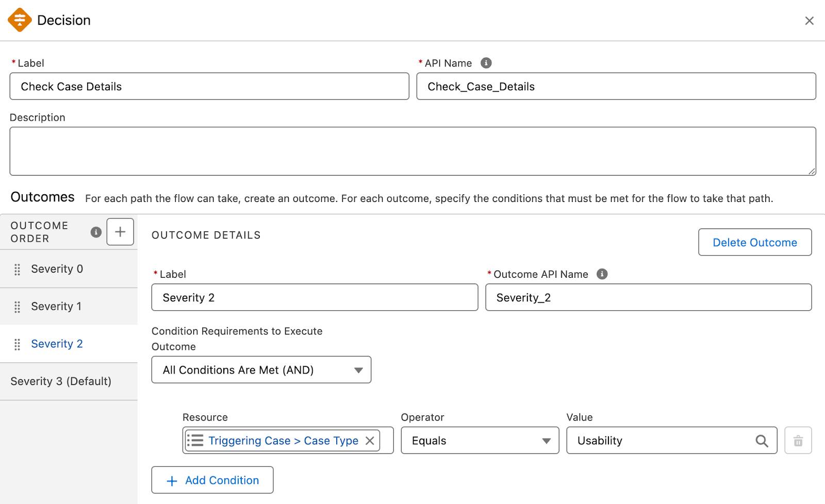Click the Outcome Order info icon
This screenshot has height=504, width=825.
coord(96,232)
